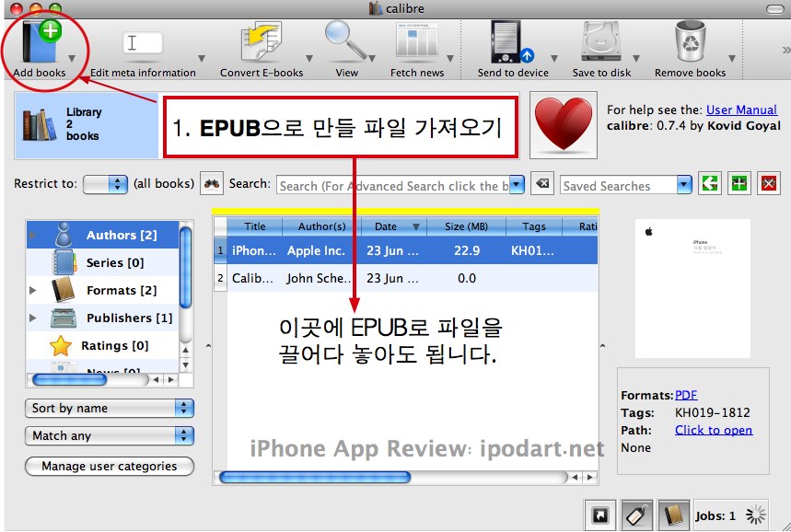This screenshot has height=532, width=791.
Task: Open the Send to device dropdown arrow
Action: pos(554,58)
